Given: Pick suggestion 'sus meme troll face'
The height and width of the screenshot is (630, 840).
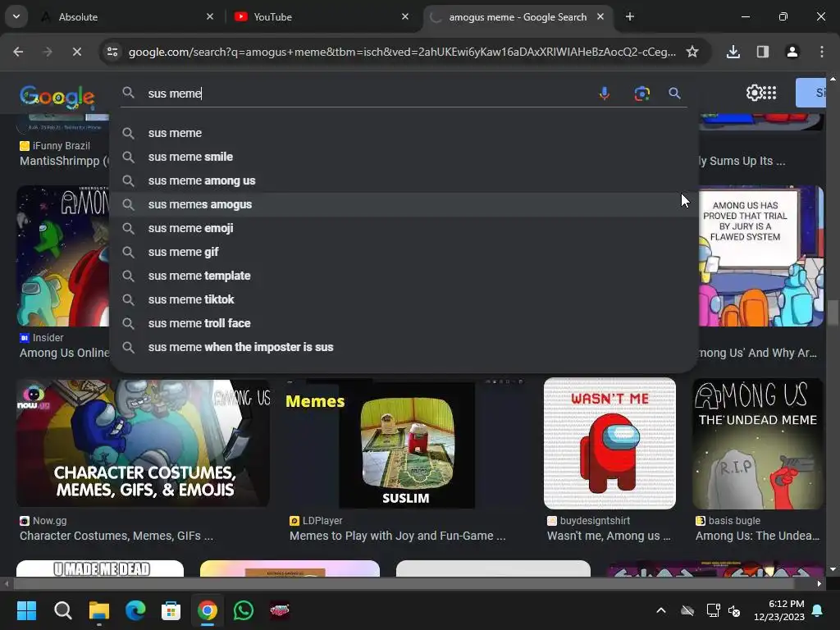Looking at the screenshot, I should (404, 323).
